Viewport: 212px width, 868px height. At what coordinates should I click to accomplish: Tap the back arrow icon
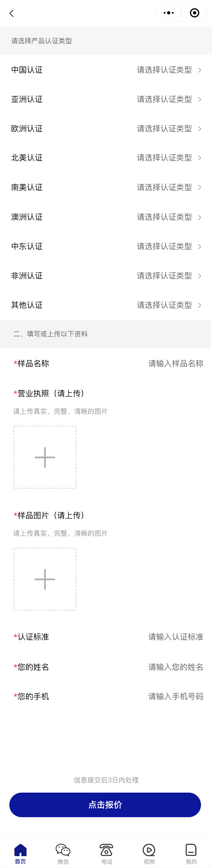(x=12, y=14)
